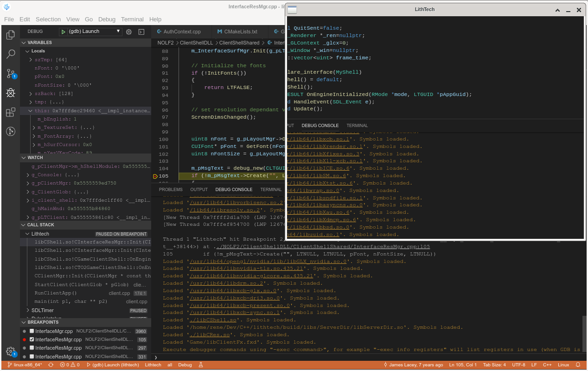Expand the szTmp variable in Locals
588x371 pixels.
31,60
